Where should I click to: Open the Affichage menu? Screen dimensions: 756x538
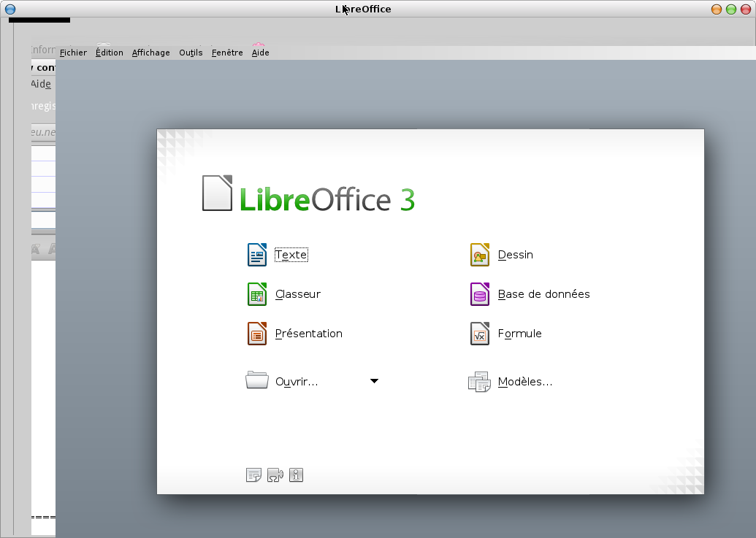[151, 53]
